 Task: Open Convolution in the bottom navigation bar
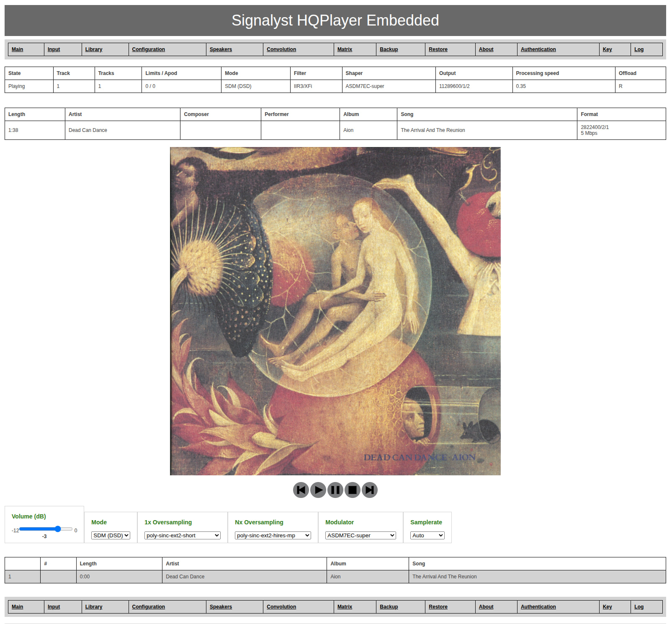pos(281,607)
